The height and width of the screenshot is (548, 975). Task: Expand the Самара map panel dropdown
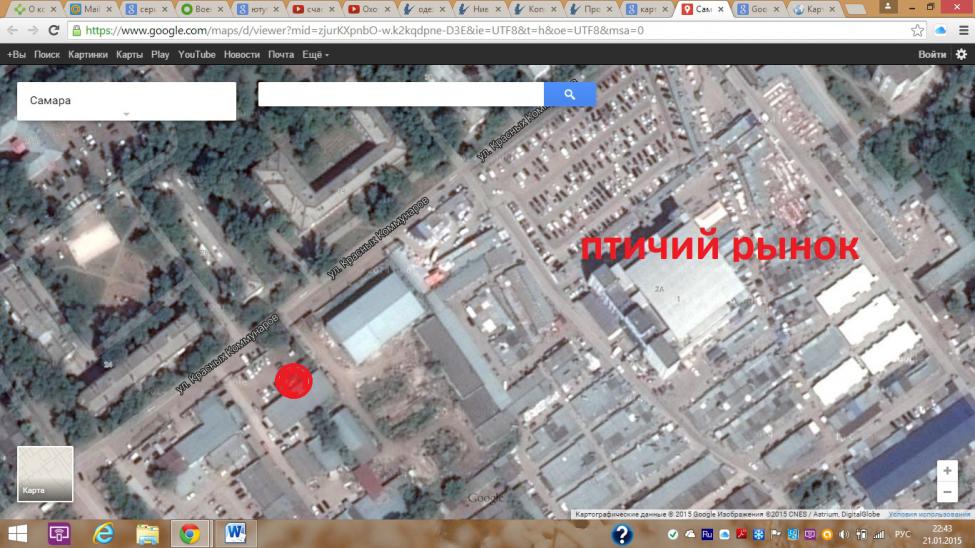click(x=126, y=114)
